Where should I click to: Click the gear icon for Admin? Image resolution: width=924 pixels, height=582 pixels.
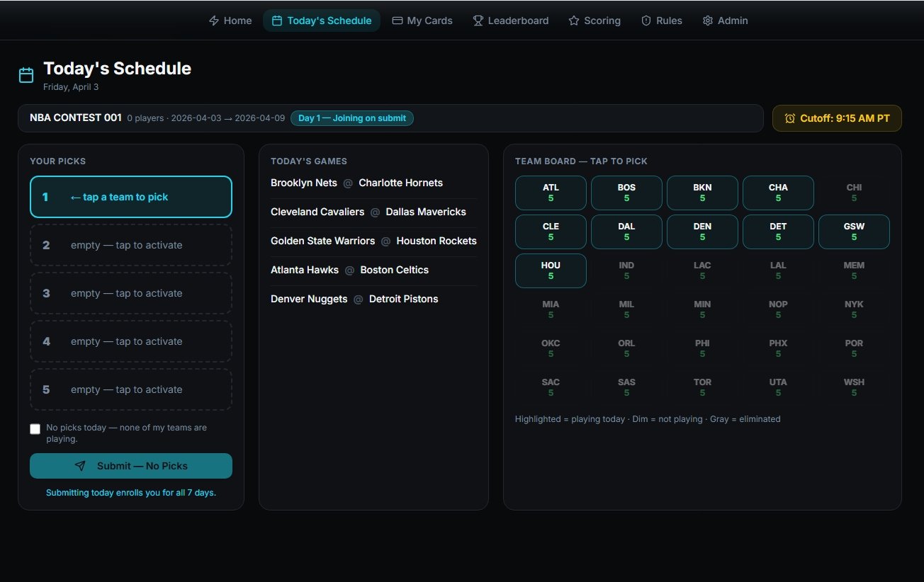tap(708, 21)
